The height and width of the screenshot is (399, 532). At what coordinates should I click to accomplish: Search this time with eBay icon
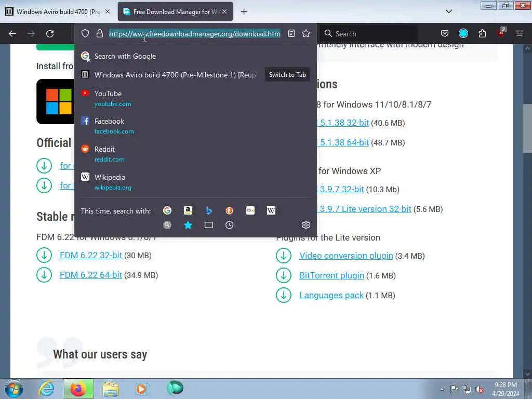tap(250, 210)
